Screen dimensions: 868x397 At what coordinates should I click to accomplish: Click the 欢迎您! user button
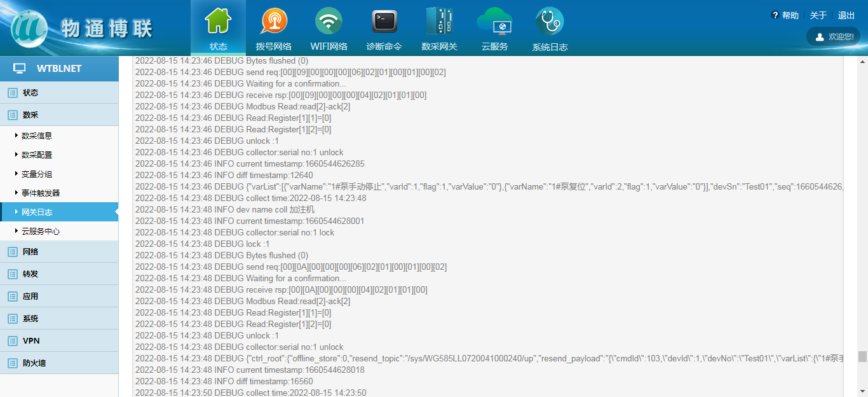(834, 37)
